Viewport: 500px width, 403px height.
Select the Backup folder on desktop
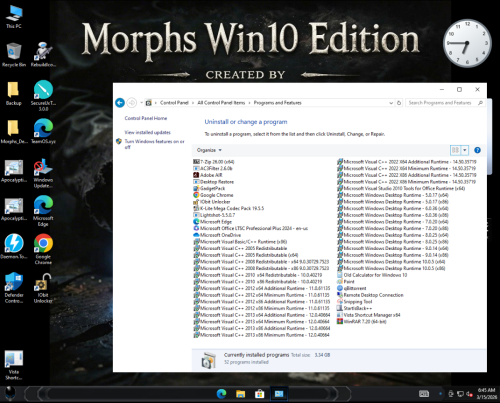pos(13,93)
